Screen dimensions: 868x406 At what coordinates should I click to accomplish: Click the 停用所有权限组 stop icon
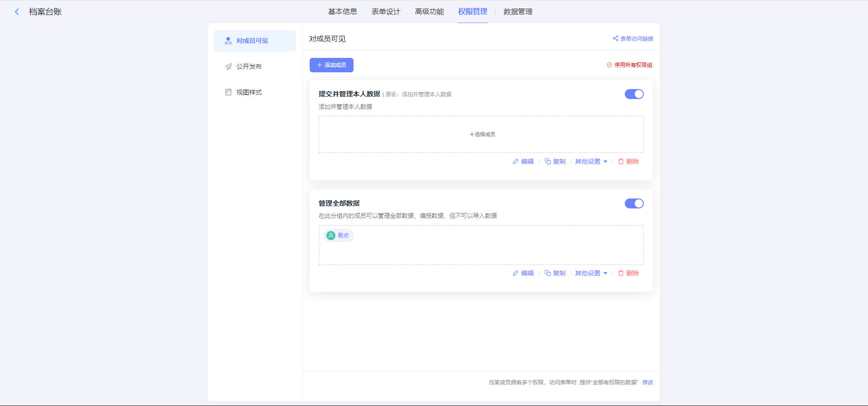[x=609, y=65]
